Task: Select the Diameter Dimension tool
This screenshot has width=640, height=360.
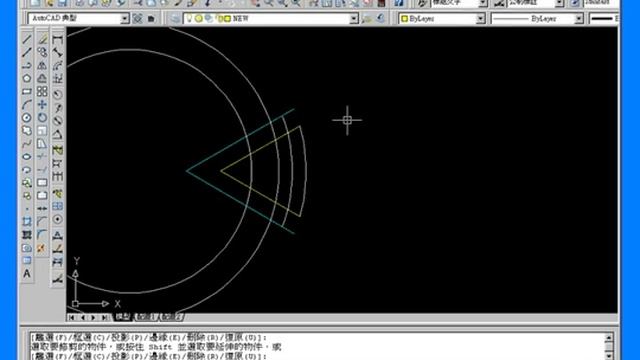Action: click(58, 121)
